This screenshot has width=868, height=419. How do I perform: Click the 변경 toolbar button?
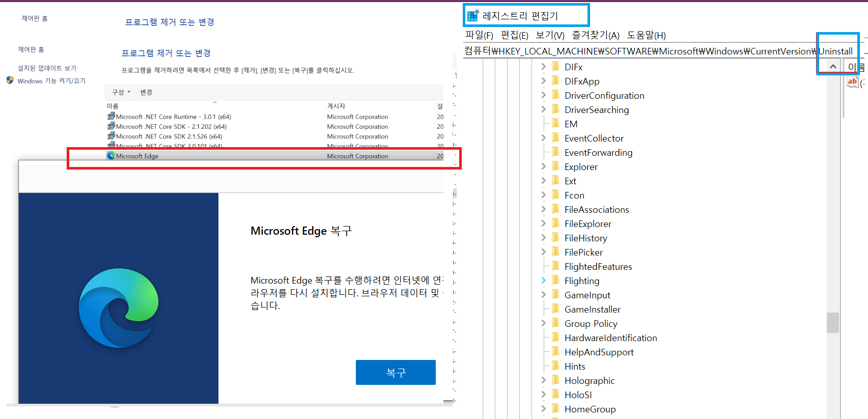tap(146, 92)
